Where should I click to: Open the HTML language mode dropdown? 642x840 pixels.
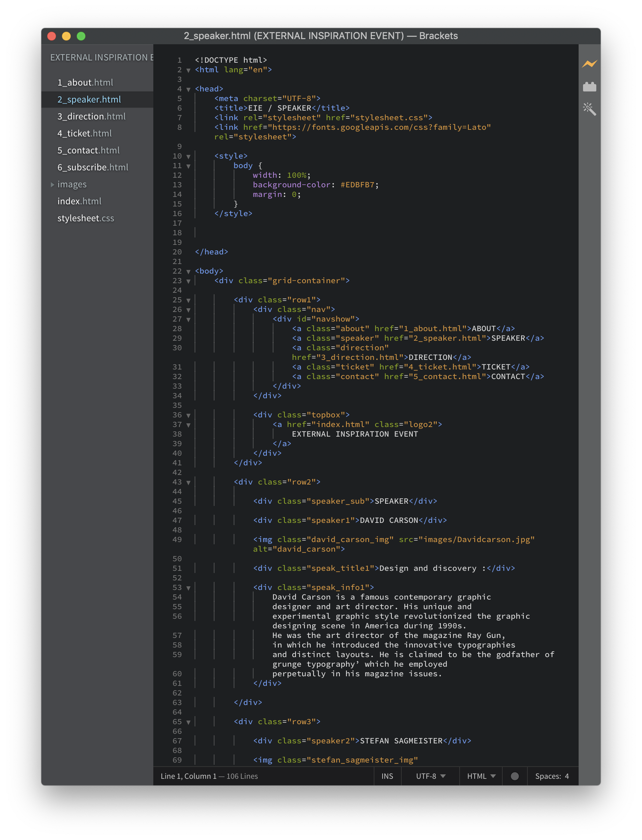pyautogui.click(x=481, y=776)
